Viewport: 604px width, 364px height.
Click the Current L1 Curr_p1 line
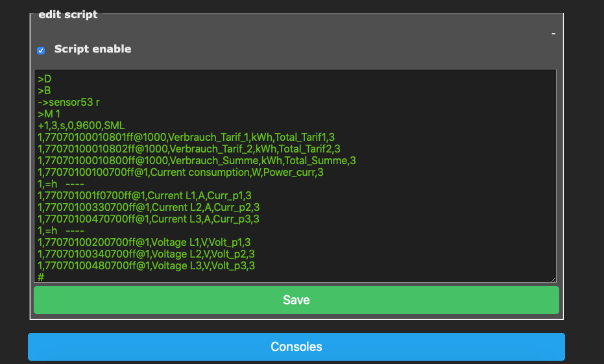tap(145, 196)
